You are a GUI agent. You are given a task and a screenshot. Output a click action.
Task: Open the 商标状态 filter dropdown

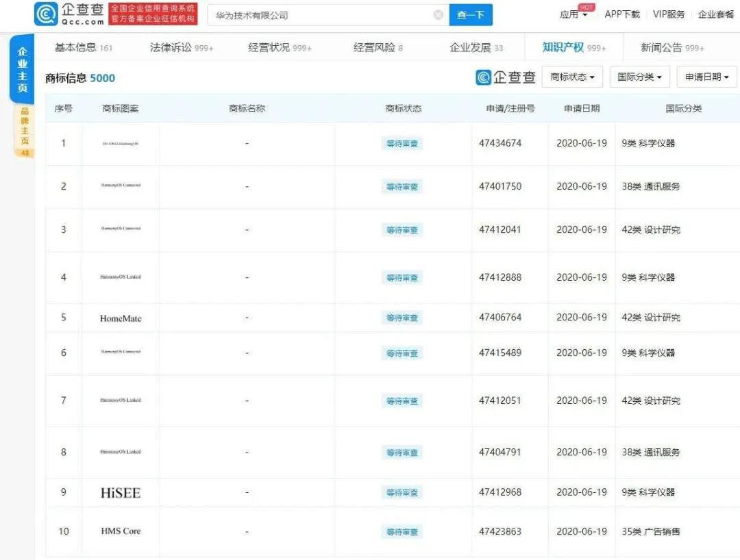572,77
